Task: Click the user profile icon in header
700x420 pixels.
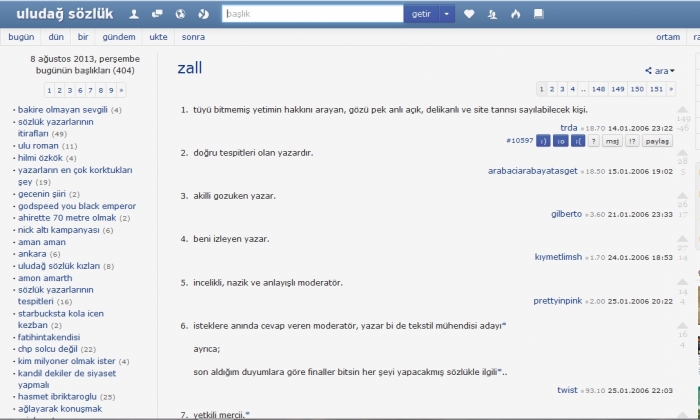Action: 133,14
